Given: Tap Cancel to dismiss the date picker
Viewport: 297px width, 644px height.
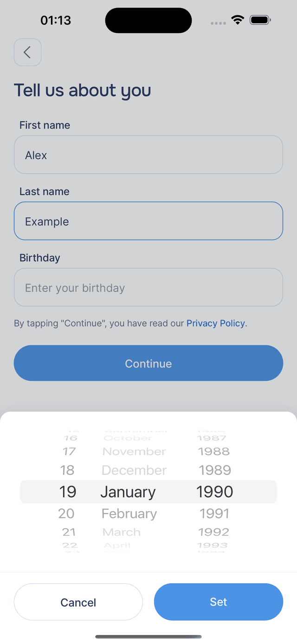Looking at the screenshot, I should pyautogui.click(x=78, y=602).
